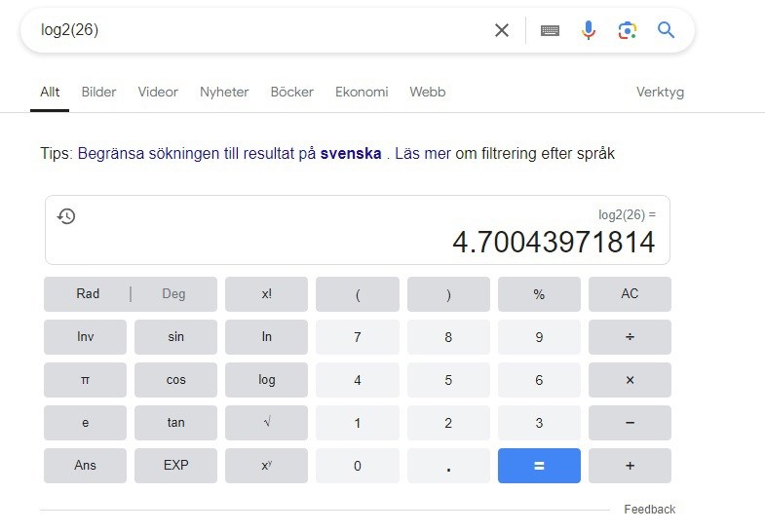
Task: Send Feedback about the calculator
Action: point(649,510)
